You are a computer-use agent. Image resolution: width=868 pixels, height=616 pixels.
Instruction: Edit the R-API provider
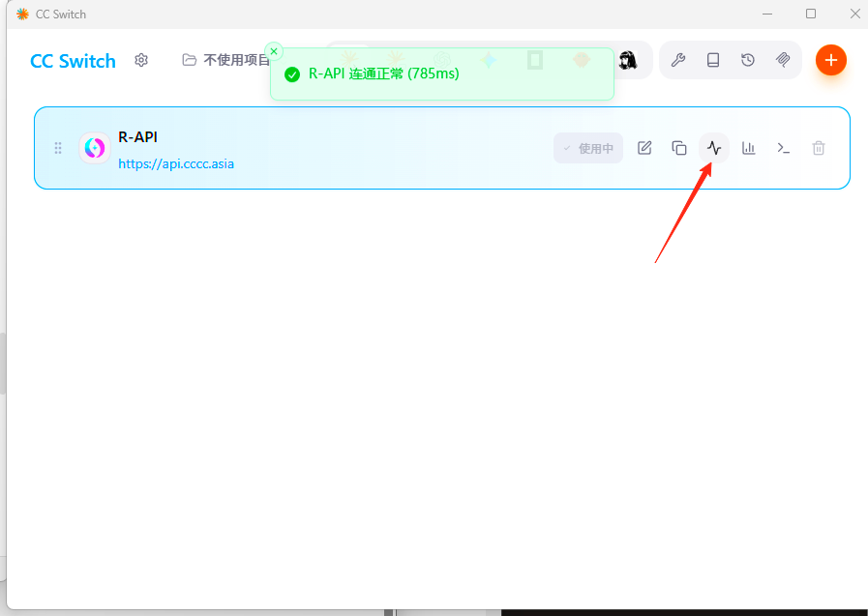click(644, 148)
